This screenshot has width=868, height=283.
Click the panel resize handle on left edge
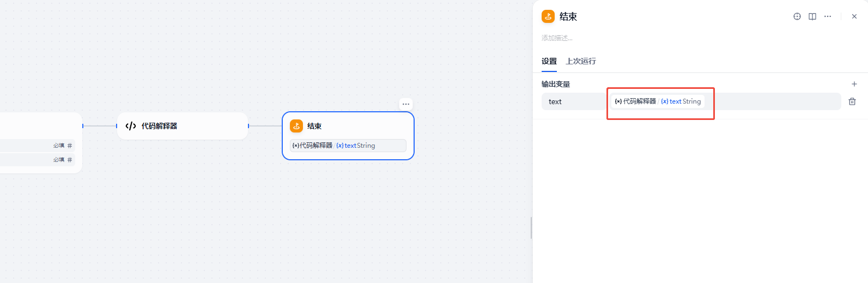coord(531,228)
